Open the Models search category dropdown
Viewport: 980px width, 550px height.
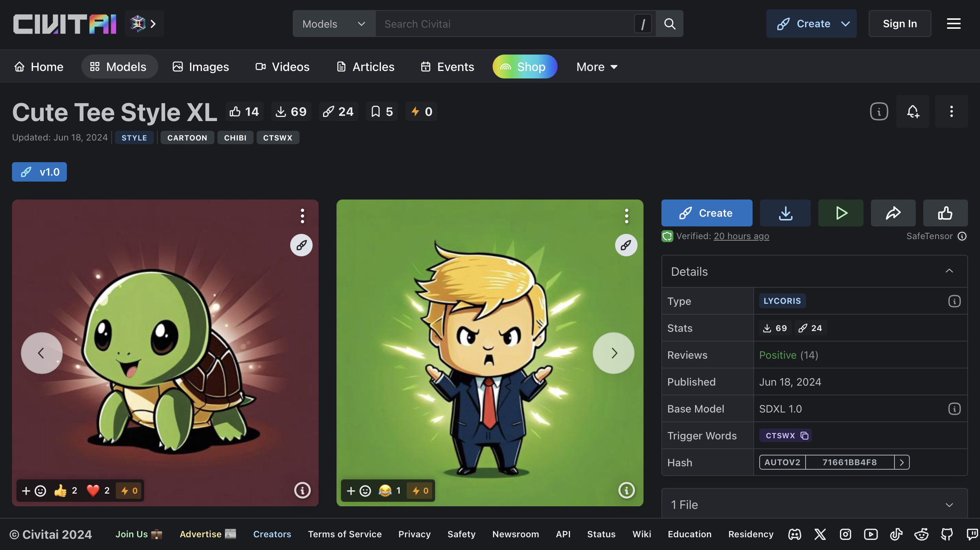334,24
